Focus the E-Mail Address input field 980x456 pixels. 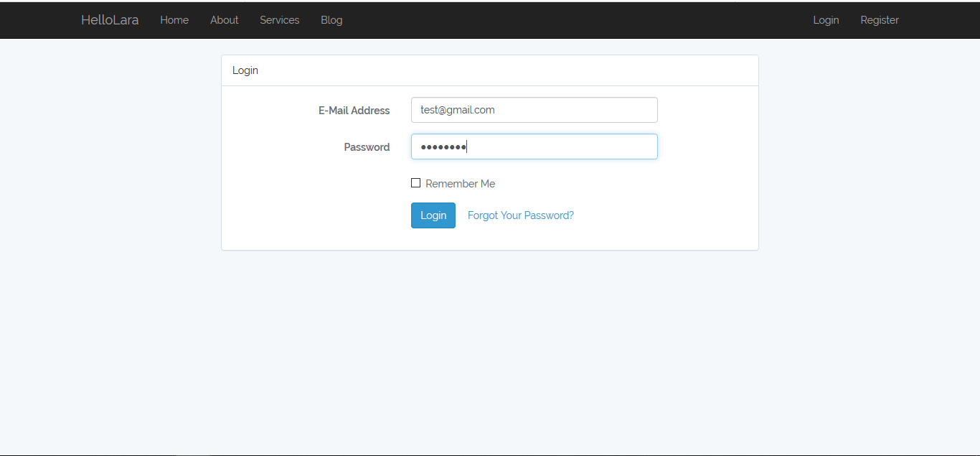(534, 110)
